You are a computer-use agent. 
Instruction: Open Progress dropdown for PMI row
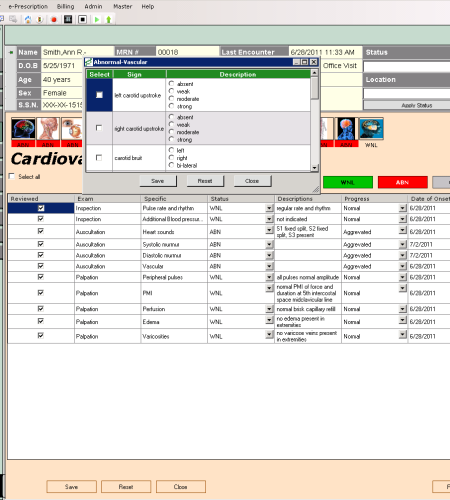tap(403, 288)
